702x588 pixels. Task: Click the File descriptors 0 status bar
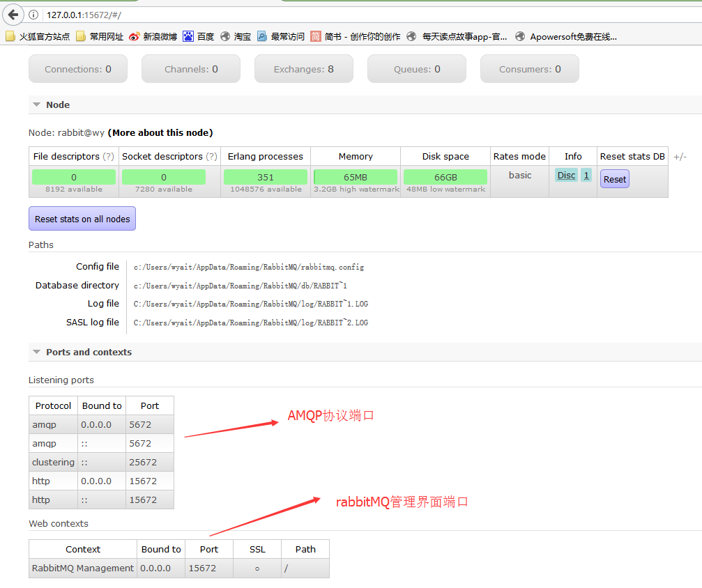[74, 177]
